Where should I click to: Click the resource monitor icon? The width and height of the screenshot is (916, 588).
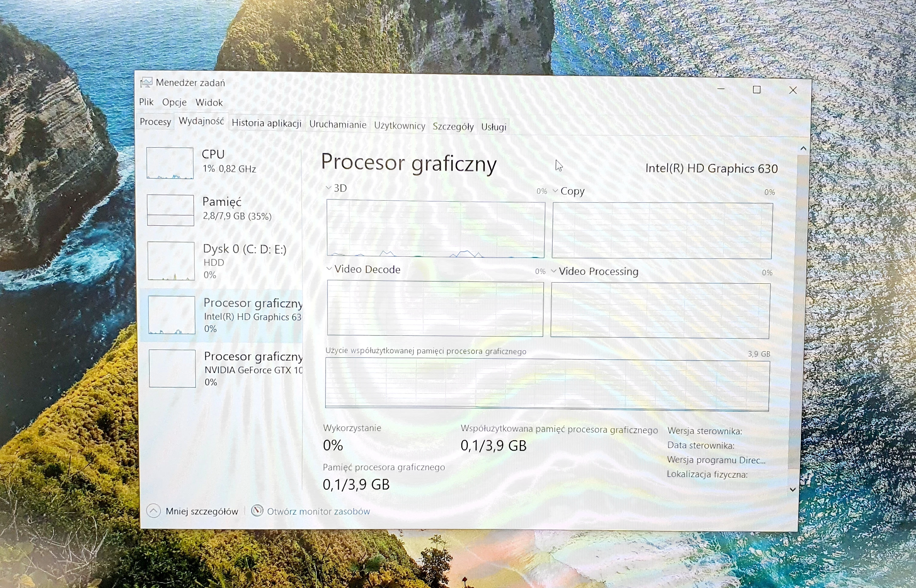257,510
